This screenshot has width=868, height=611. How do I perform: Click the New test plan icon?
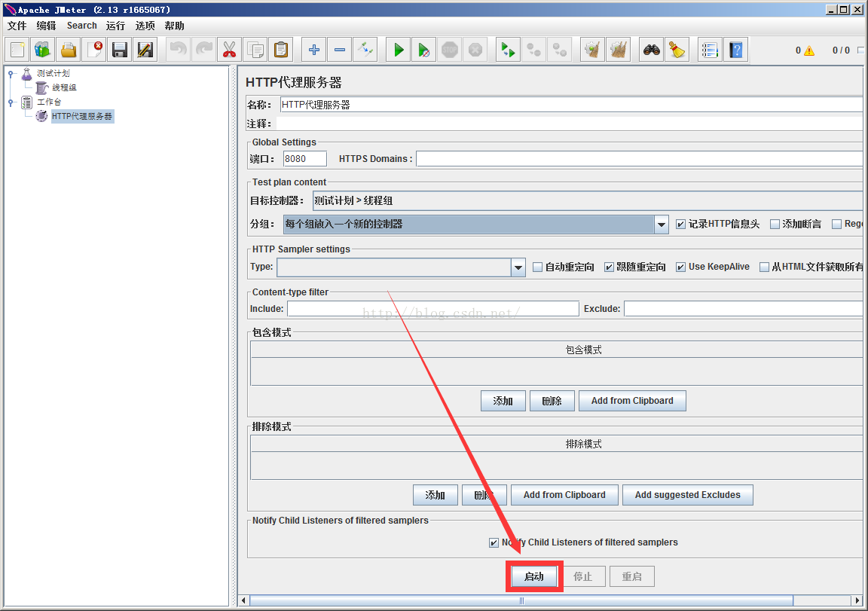coord(17,50)
